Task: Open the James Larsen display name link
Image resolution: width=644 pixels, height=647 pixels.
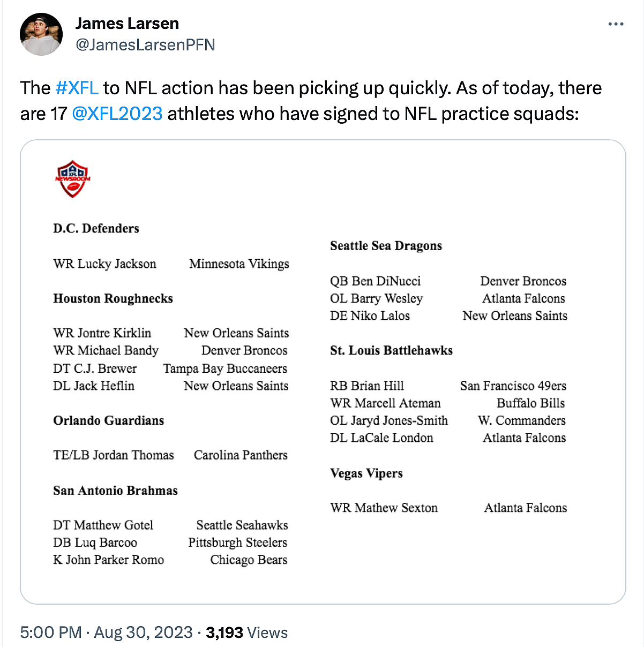Action: pos(127,24)
